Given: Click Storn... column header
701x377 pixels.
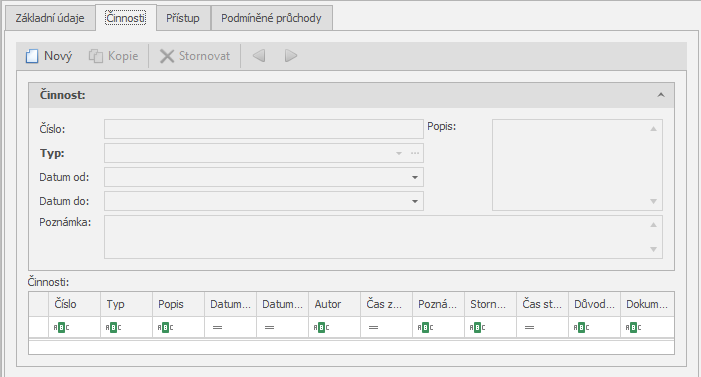Looking at the screenshot, I should [490, 304].
